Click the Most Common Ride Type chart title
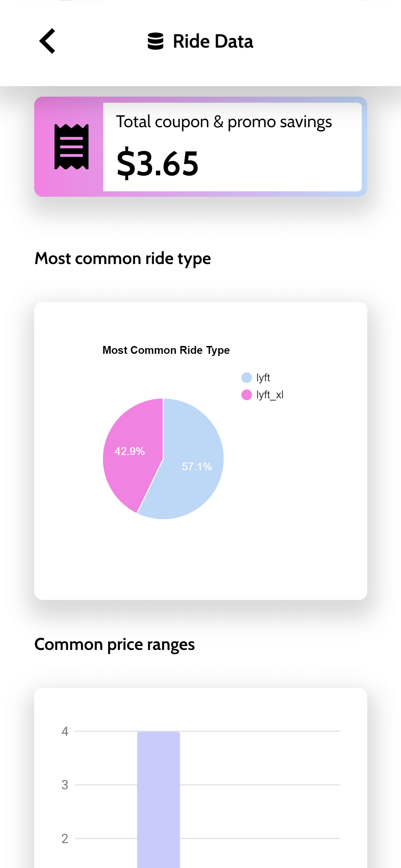 pyautogui.click(x=166, y=350)
